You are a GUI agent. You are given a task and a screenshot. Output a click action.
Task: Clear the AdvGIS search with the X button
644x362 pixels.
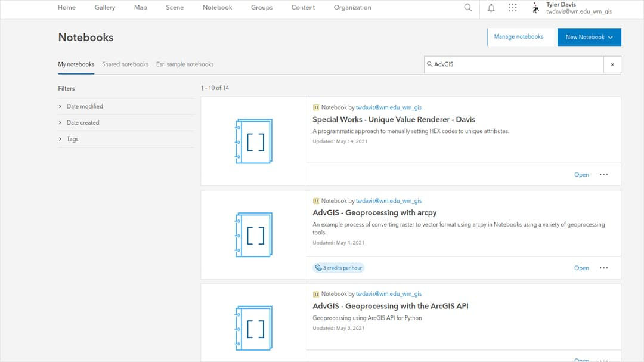tap(612, 64)
